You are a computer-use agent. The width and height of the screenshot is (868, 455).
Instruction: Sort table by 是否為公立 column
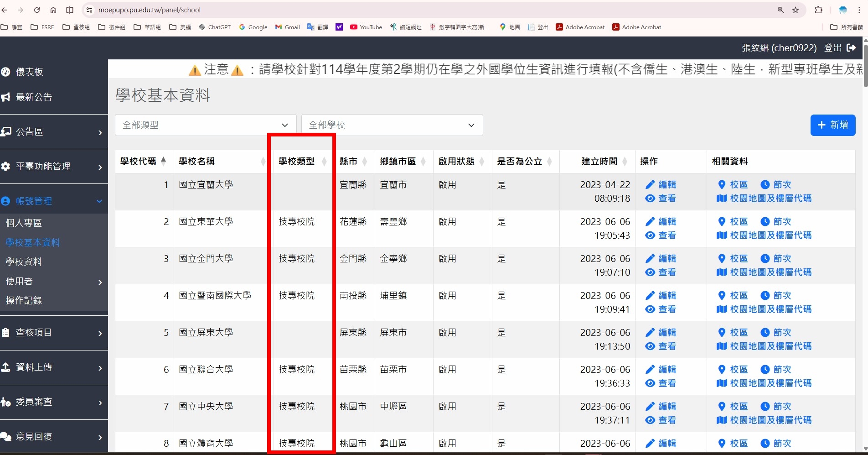coord(526,161)
